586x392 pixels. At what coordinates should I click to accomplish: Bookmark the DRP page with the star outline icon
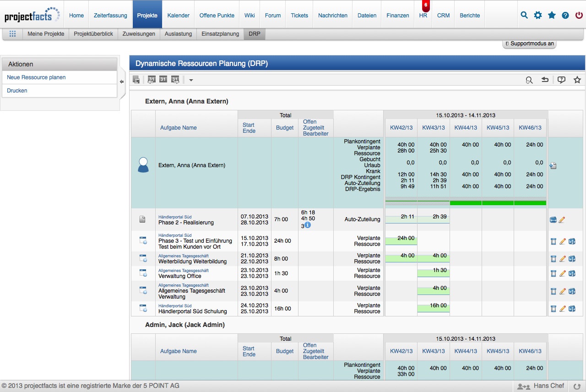tap(577, 80)
